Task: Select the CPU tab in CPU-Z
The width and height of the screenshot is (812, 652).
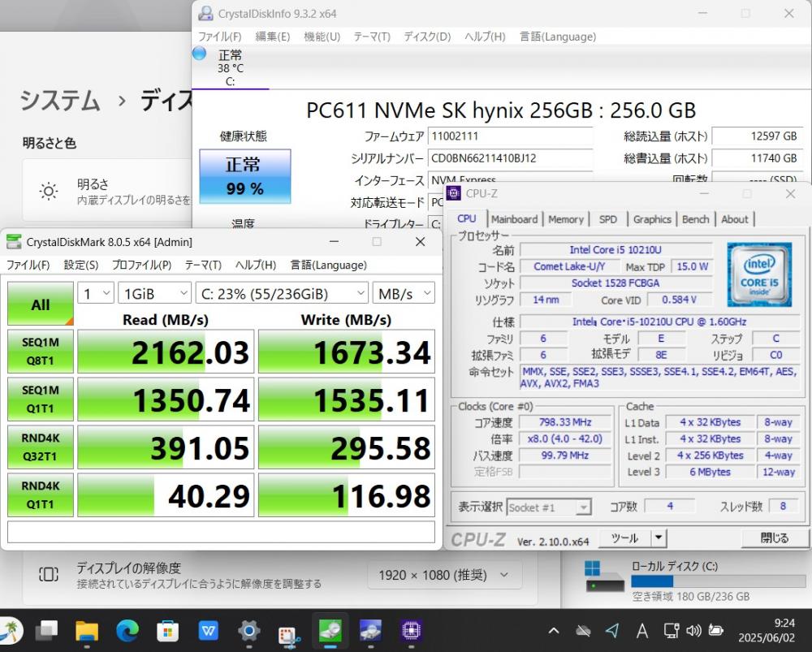Action: point(467,218)
